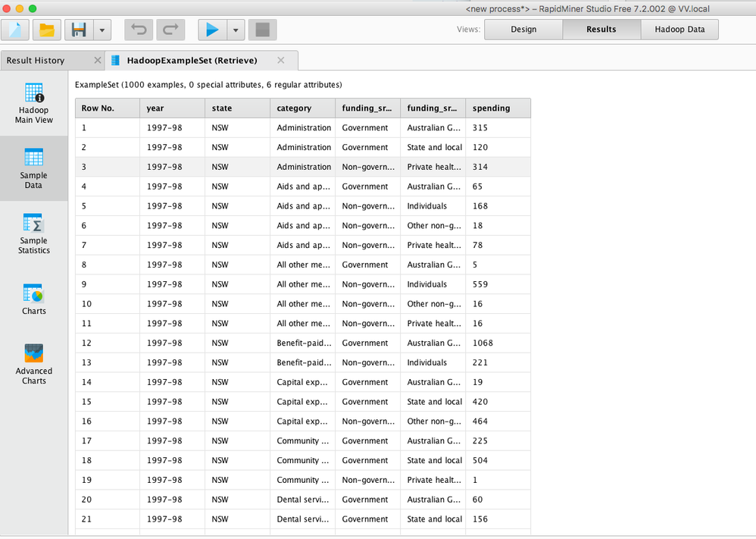Open Charts in the sidebar
756x539 pixels.
tap(34, 299)
